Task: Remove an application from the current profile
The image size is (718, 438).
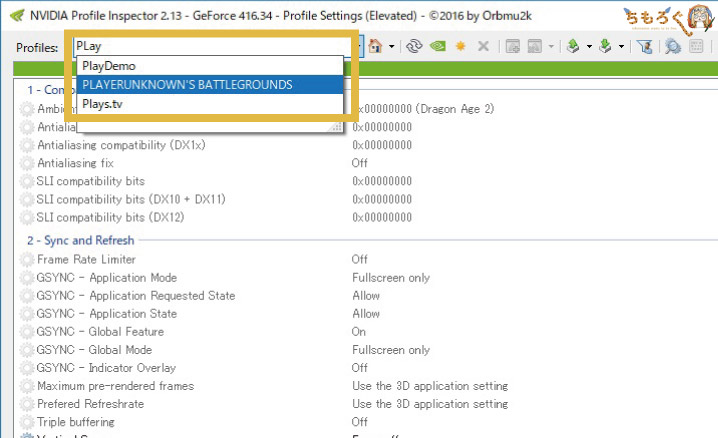Action: point(535,46)
